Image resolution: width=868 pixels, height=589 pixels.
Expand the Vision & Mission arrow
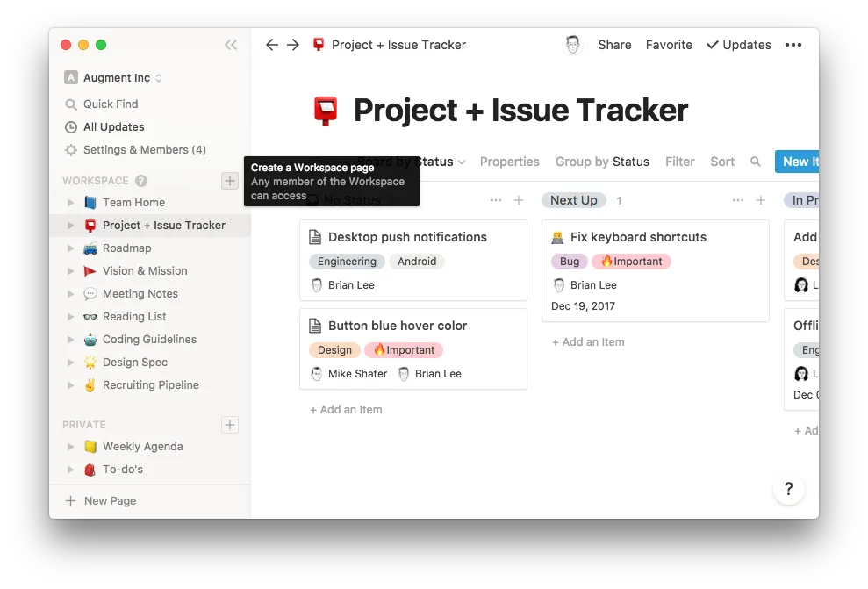coord(70,270)
